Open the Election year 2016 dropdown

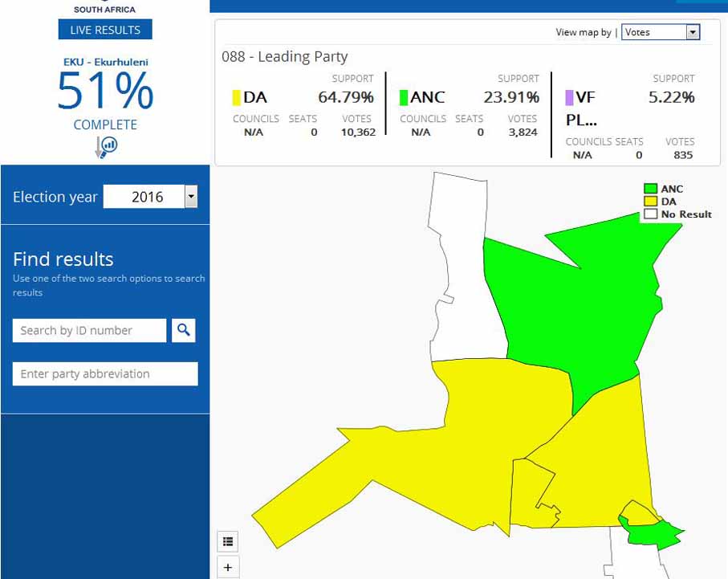(150, 197)
